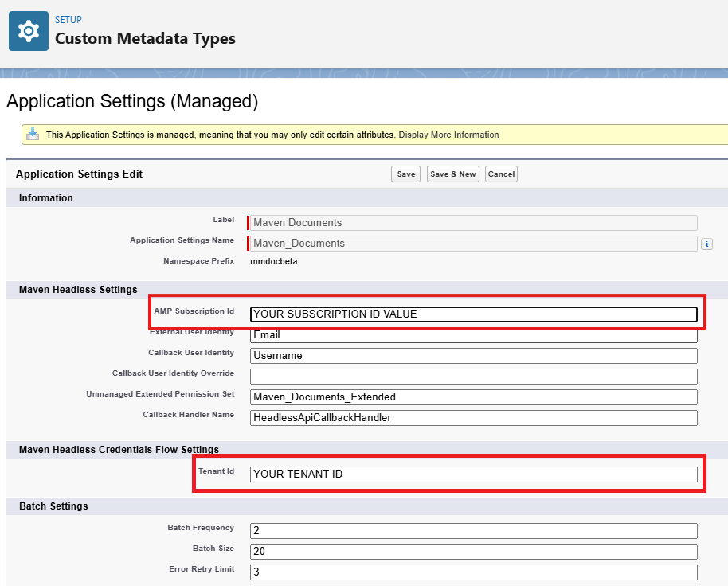The width and height of the screenshot is (728, 586).
Task: Click the Save & New button
Action: click(452, 174)
